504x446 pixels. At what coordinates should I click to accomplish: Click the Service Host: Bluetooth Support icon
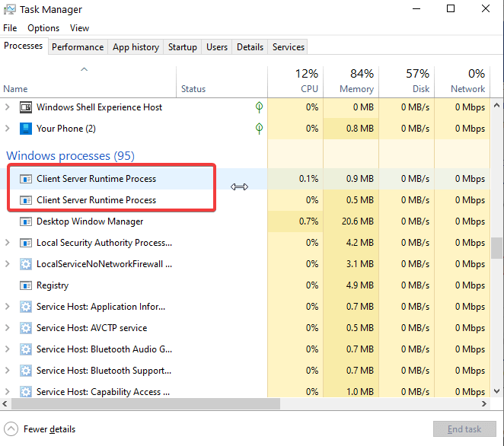click(26, 371)
